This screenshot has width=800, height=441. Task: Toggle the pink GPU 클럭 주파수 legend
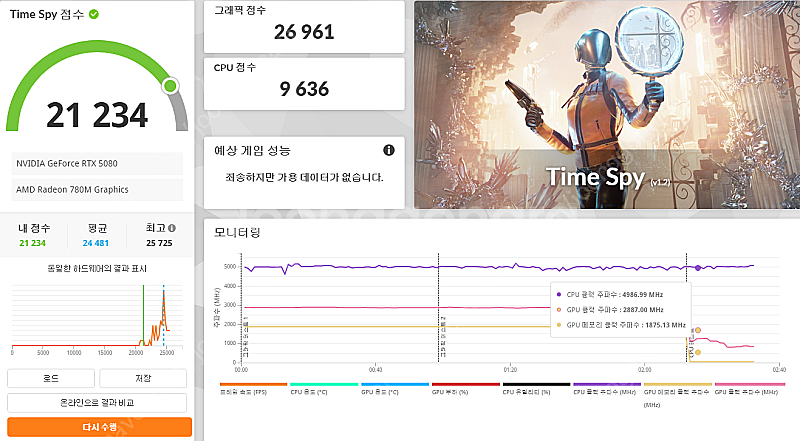click(x=749, y=389)
